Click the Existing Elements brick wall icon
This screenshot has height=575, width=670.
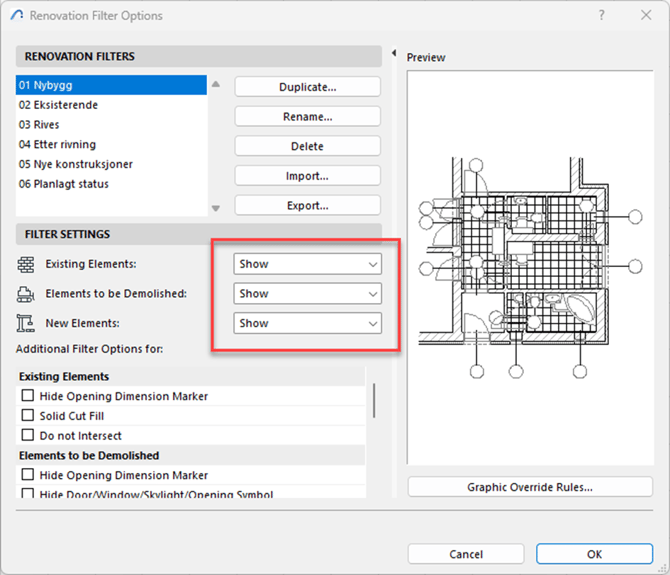point(26,264)
